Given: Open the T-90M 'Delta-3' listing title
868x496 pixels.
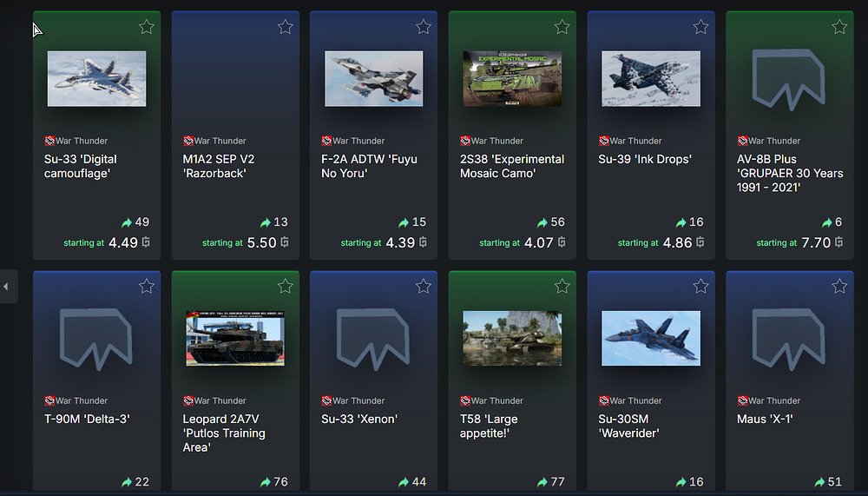Looking at the screenshot, I should (x=87, y=419).
